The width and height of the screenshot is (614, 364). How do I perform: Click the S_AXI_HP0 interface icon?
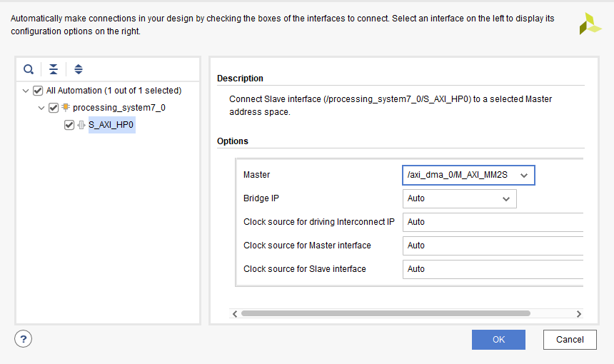click(81, 125)
